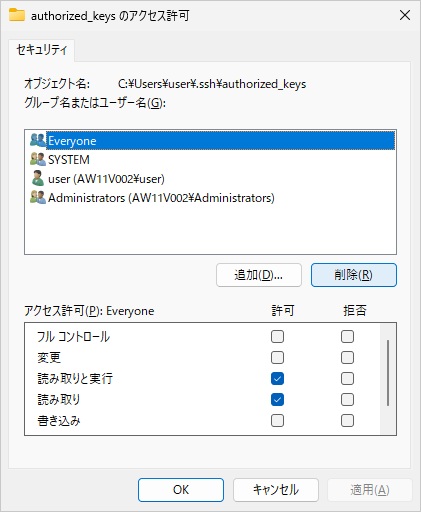Enable allow for フル コントロール

click(x=277, y=337)
